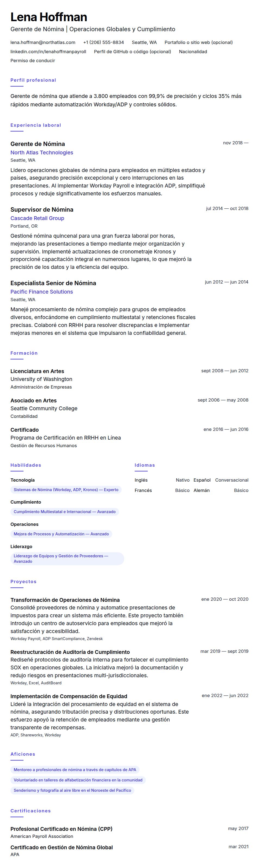The height and width of the screenshot is (868, 259).
Task: Click the Perfil profesional section heading
Action: [33, 80]
